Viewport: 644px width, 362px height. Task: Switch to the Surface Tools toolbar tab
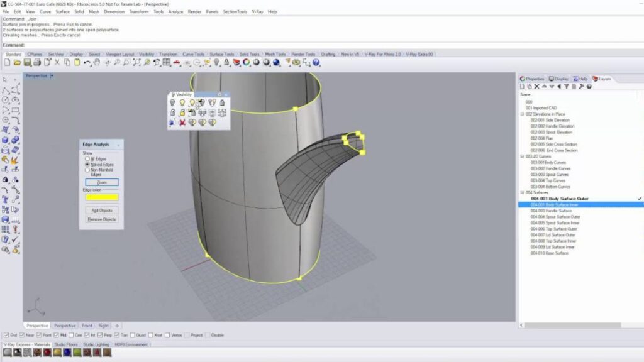point(221,55)
